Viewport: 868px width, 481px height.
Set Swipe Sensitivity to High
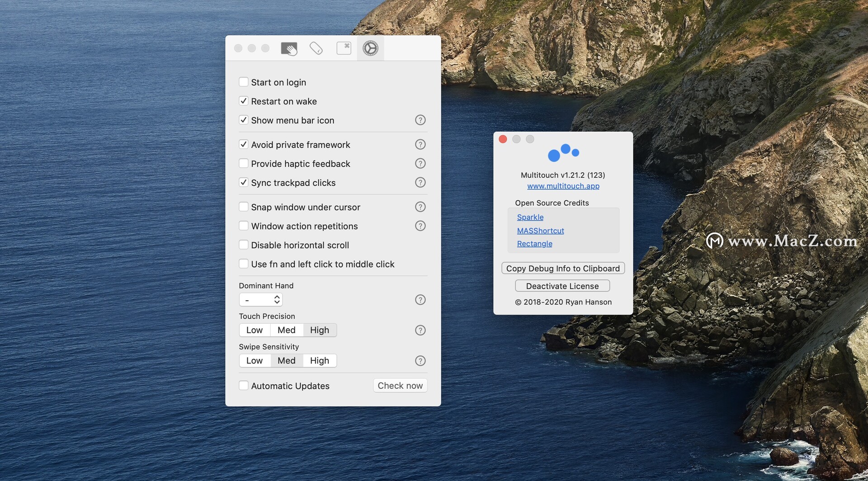point(320,361)
